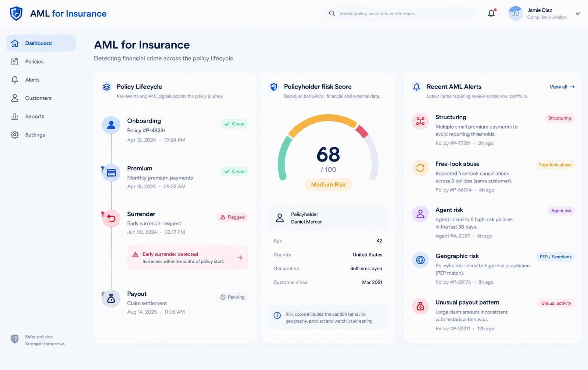Image resolution: width=588 pixels, height=370 pixels.
Task: Click the Policies document icon
Action: [x=15, y=62]
